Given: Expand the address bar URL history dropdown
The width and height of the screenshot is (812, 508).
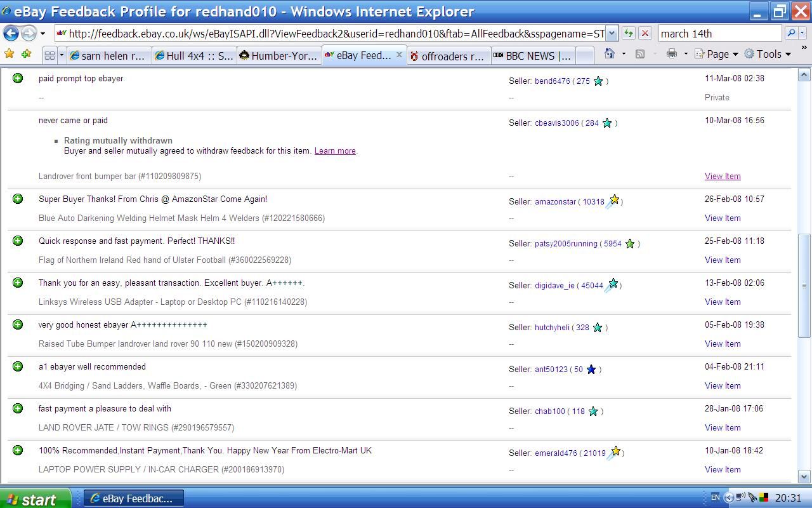Looking at the screenshot, I should click(612, 34).
